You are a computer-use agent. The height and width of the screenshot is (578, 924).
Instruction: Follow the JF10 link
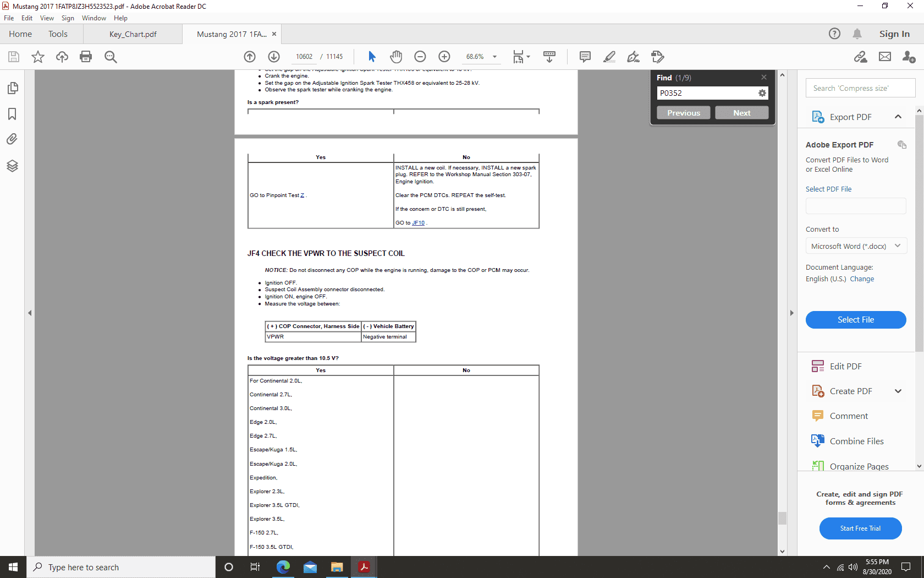[x=418, y=223]
